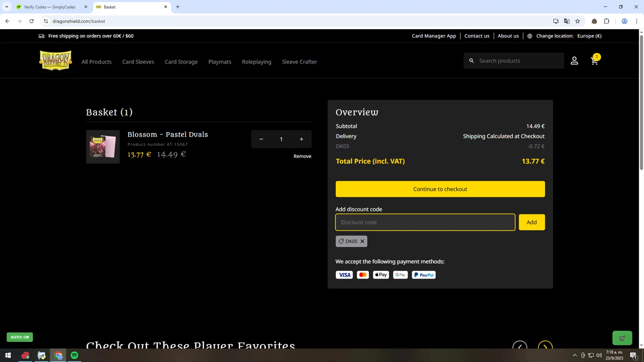Remove Blossom item from basket
The image size is (644, 362).
tap(302, 156)
